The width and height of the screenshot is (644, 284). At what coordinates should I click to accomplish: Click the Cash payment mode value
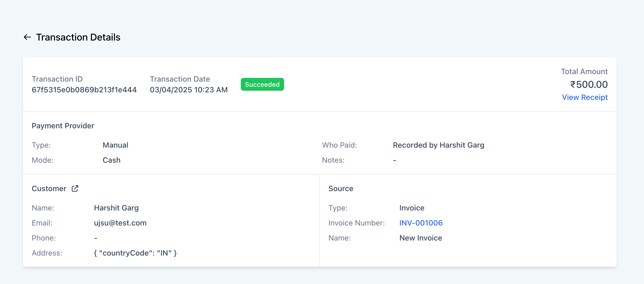(112, 160)
